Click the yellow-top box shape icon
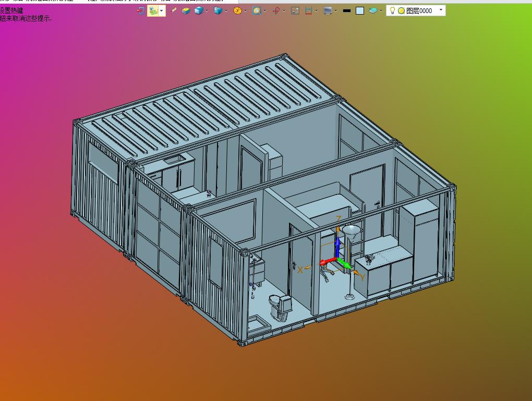The height and width of the screenshot is (401, 532). click(x=186, y=11)
